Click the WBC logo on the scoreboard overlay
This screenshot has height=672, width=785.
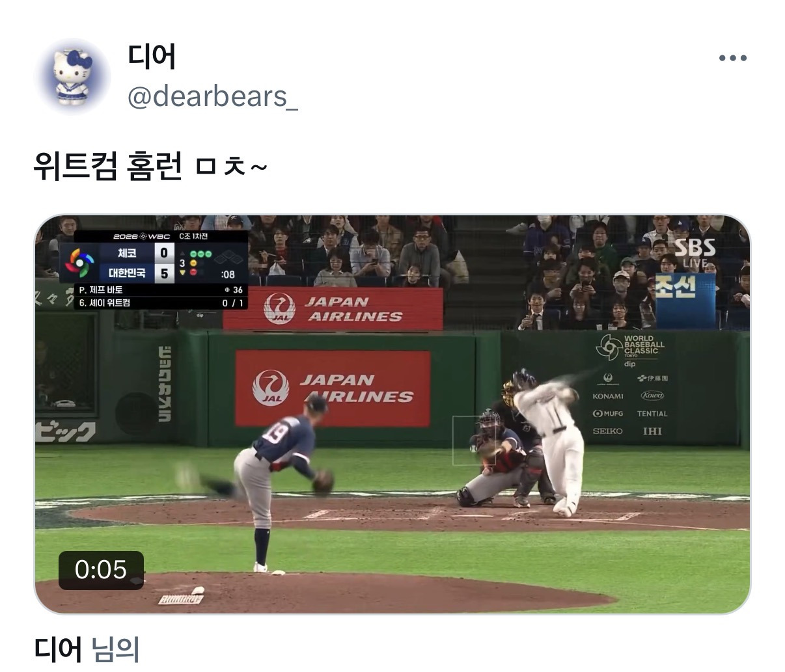80,263
